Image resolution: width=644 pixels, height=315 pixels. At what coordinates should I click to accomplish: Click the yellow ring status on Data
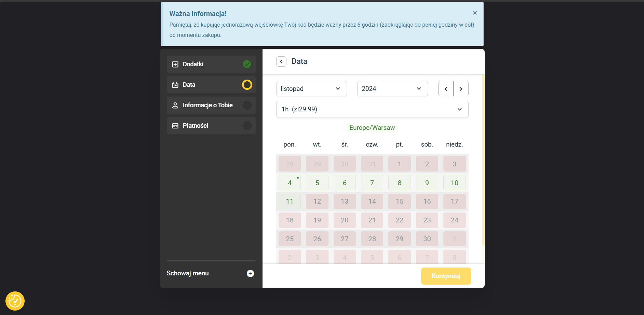tap(247, 85)
